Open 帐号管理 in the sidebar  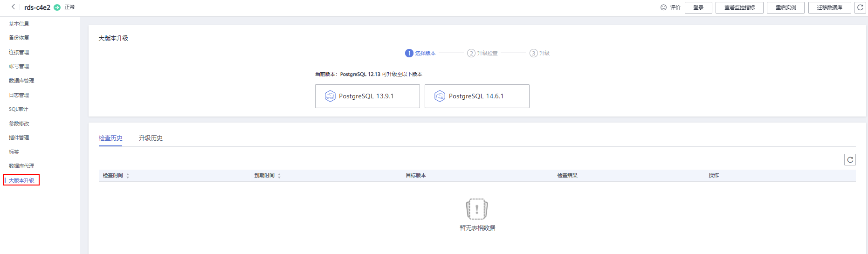point(19,66)
